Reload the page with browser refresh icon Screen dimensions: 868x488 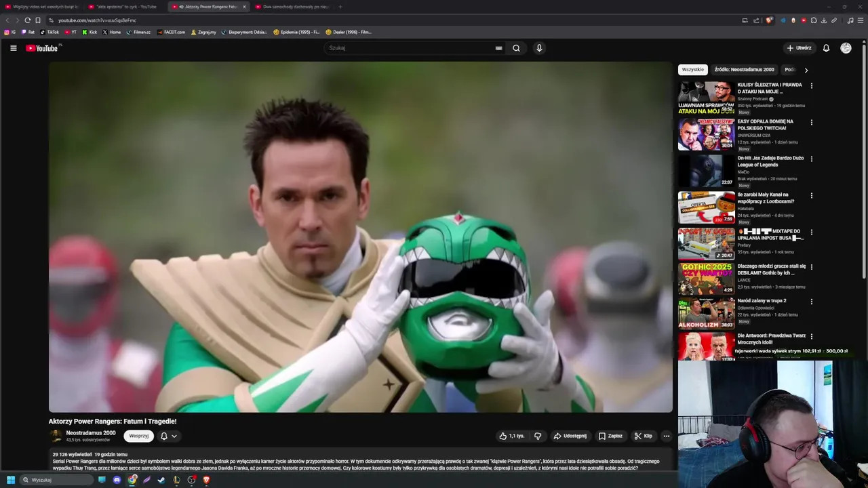coord(27,20)
